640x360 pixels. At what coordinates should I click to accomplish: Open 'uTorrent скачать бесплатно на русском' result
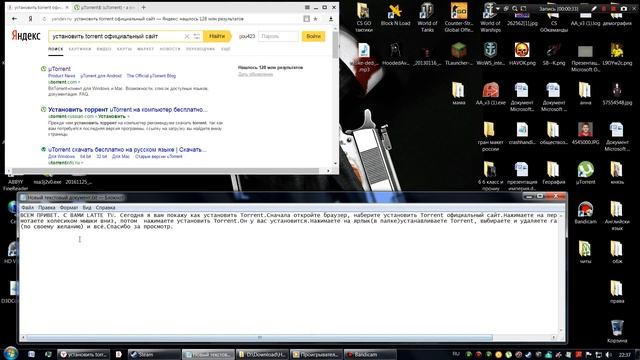click(x=127, y=150)
